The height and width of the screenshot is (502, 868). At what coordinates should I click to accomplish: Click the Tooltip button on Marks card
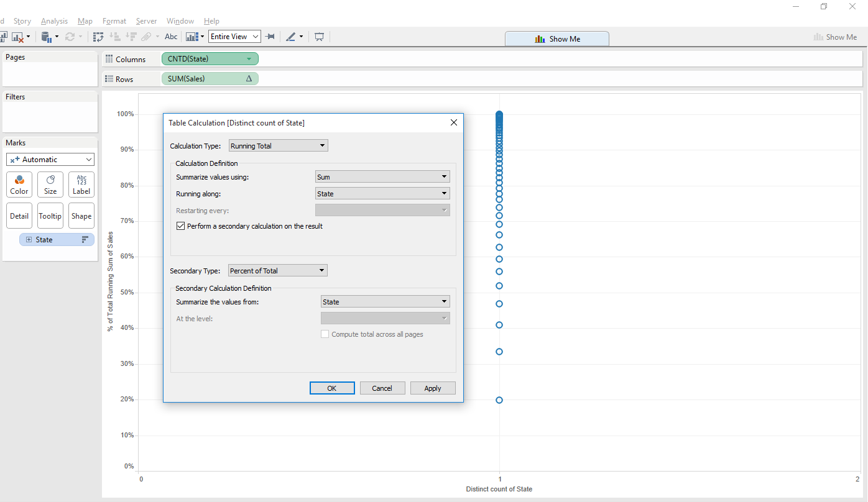[50, 216]
